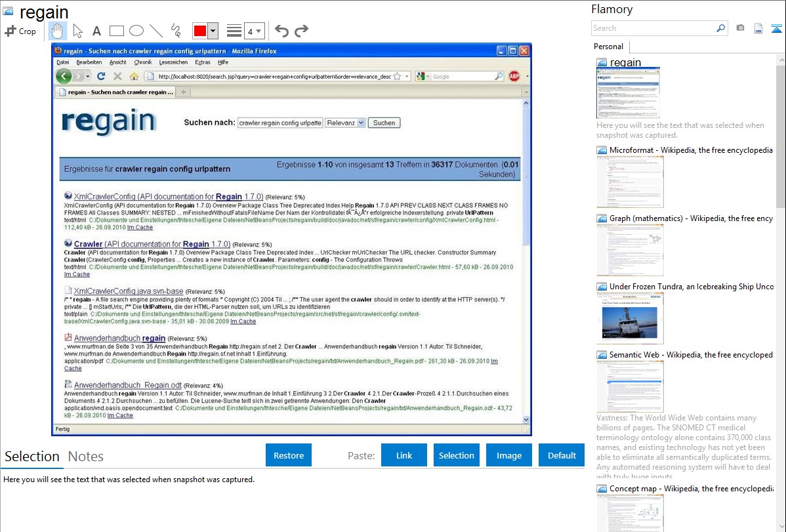Open the Bearbeiten menu in Firefox

click(x=89, y=62)
